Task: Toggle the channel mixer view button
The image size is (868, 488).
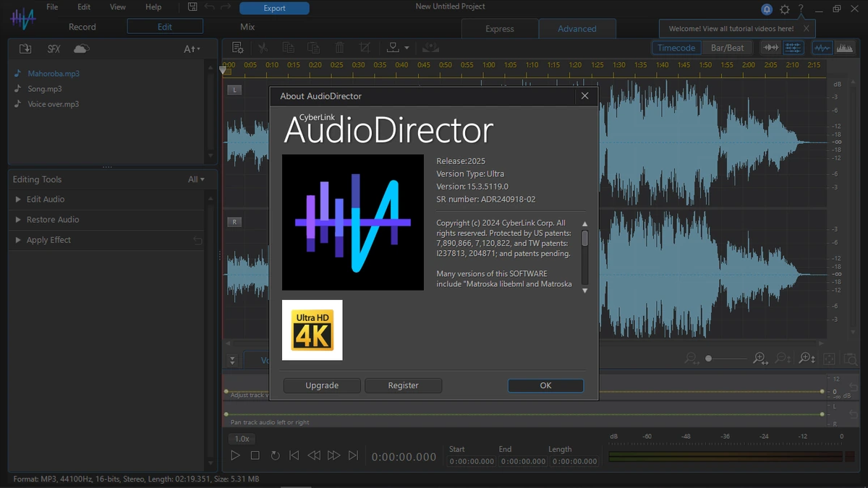Action: point(793,48)
